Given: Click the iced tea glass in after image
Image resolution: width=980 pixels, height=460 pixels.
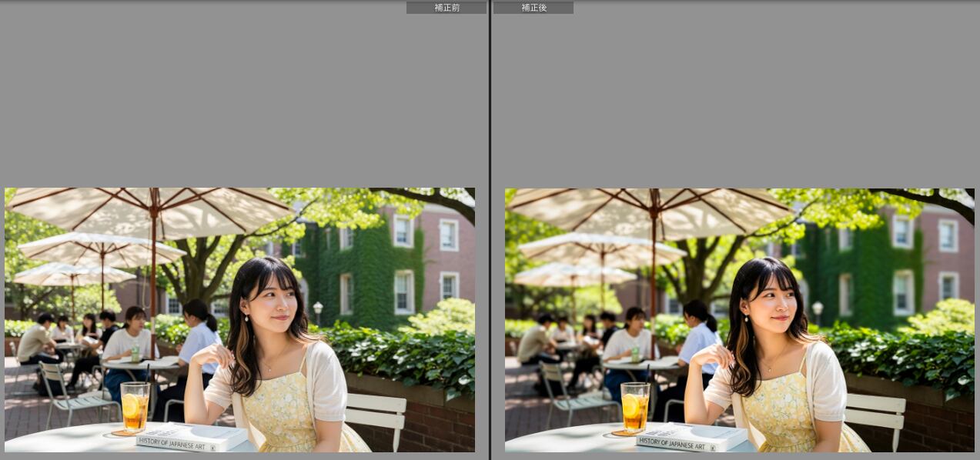Looking at the screenshot, I should (635, 406).
